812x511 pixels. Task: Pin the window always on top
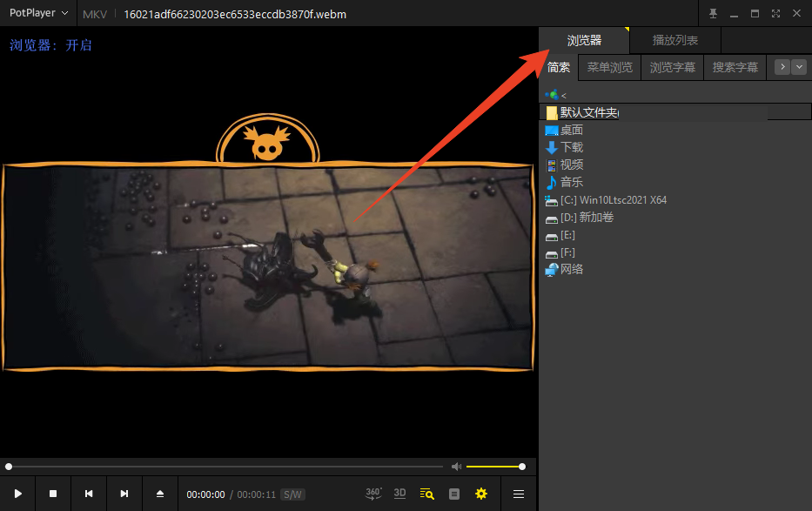[x=714, y=14]
